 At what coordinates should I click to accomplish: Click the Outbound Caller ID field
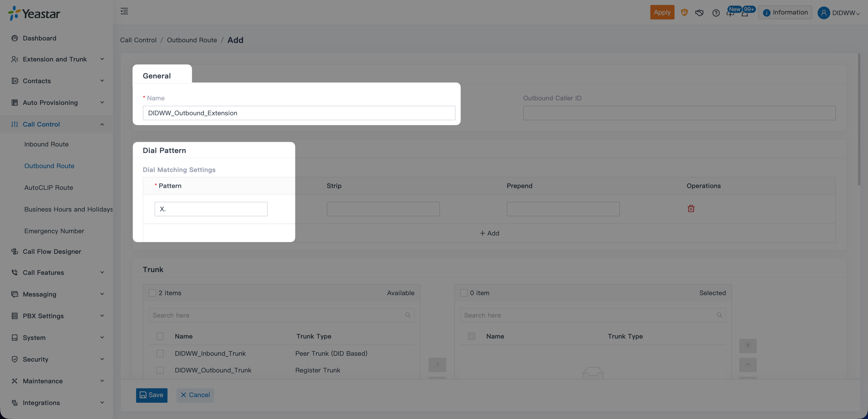(x=679, y=113)
